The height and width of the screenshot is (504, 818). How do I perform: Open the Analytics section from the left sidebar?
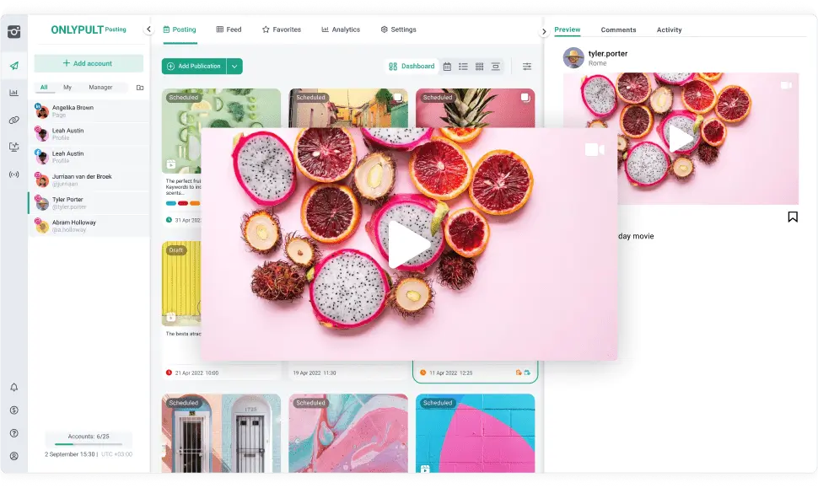click(x=13, y=93)
